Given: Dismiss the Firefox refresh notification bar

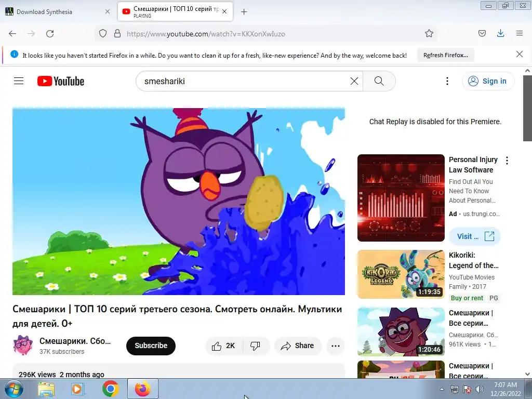Looking at the screenshot, I should pos(519,54).
